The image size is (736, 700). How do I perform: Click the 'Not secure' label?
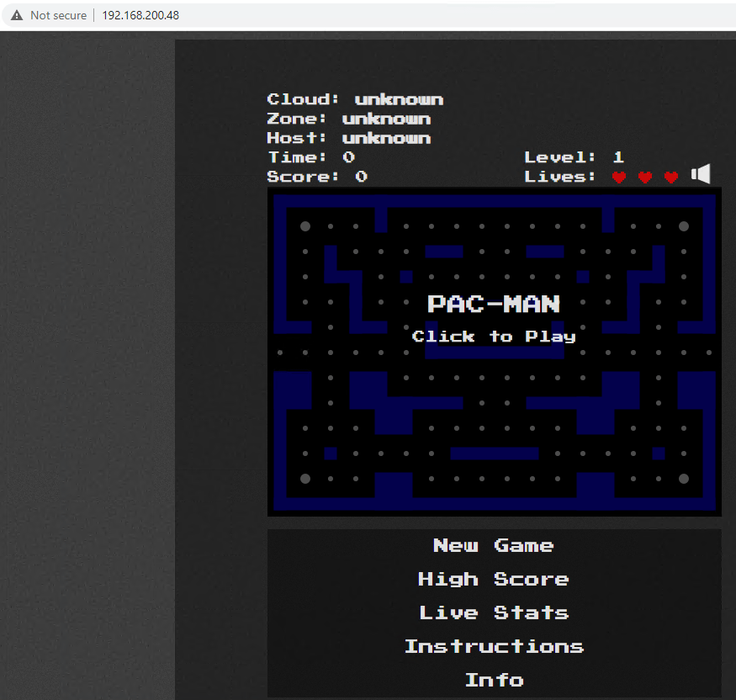pos(59,15)
